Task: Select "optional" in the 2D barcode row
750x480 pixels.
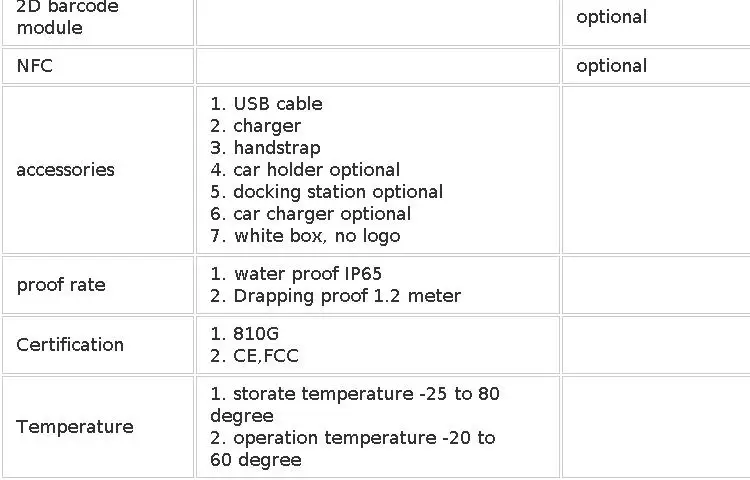Action: (x=611, y=17)
